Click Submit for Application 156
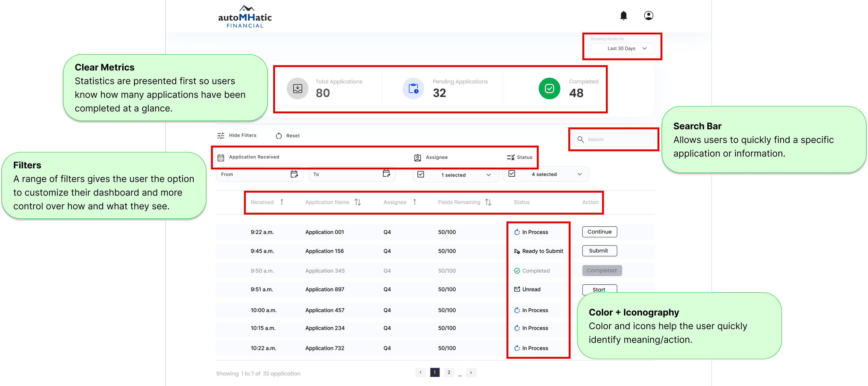The image size is (868, 386). (599, 251)
